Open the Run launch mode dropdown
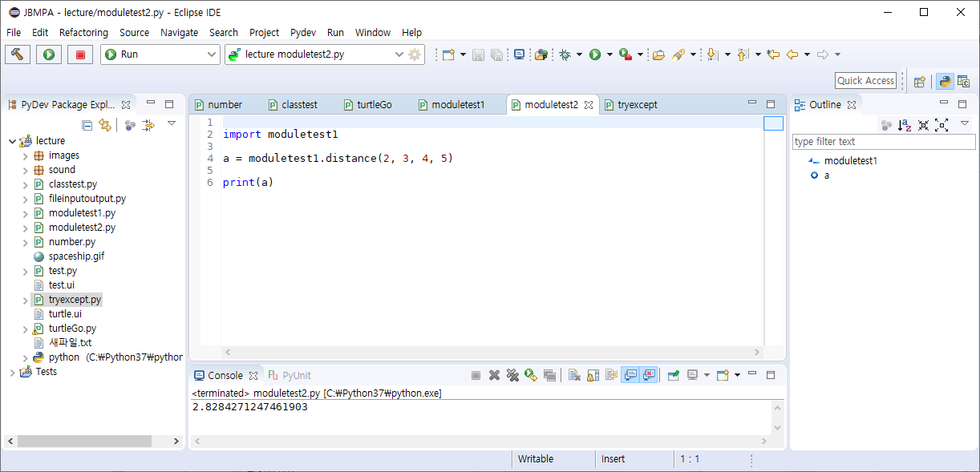This screenshot has width=980, height=472. click(212, 54)
